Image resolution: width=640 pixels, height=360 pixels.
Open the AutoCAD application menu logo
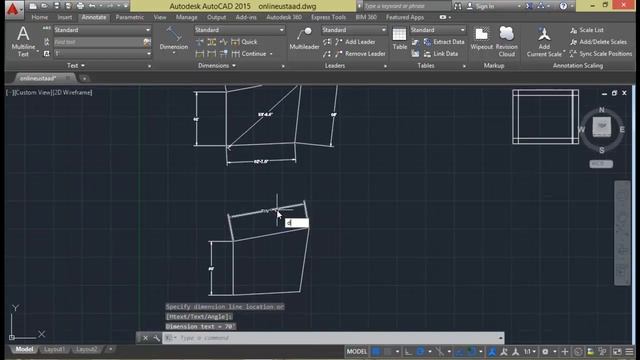coord(13,9)
